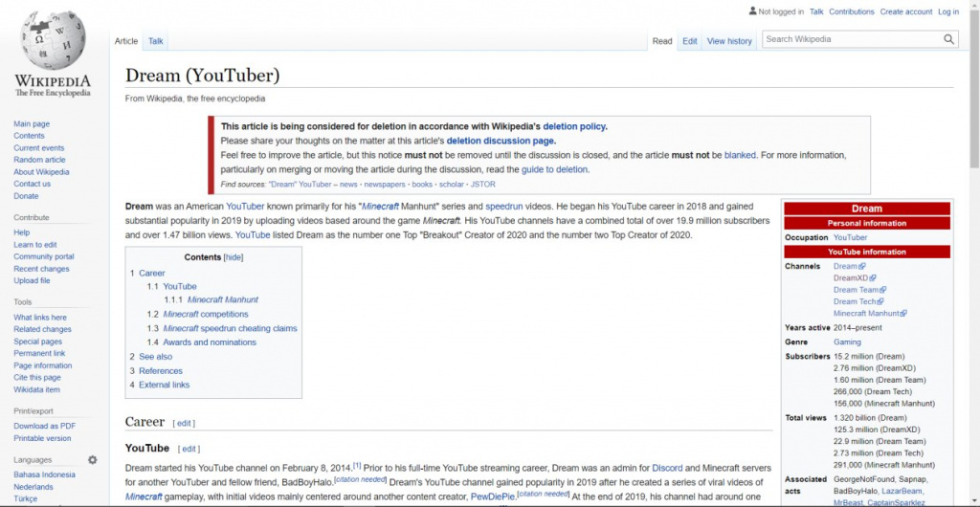Open the DreamXD channel external link
The image size is (980, 507).
click(x=855, y=277)
